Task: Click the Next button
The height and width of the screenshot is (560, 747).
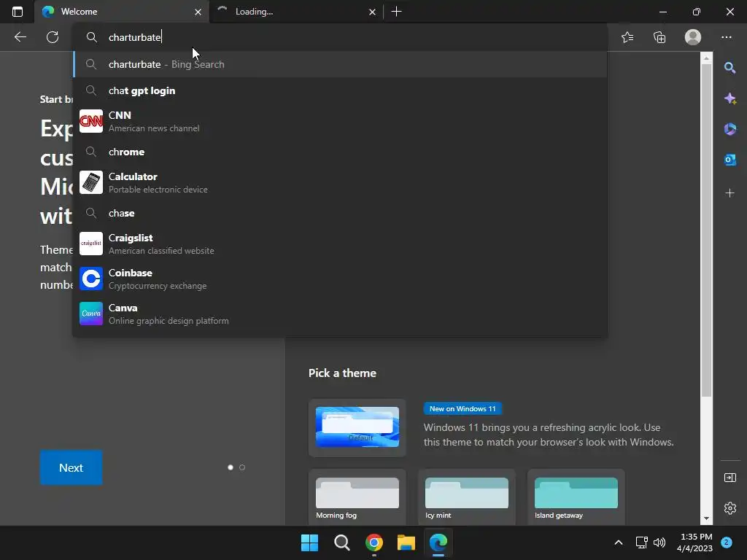Action: [71, 467]
